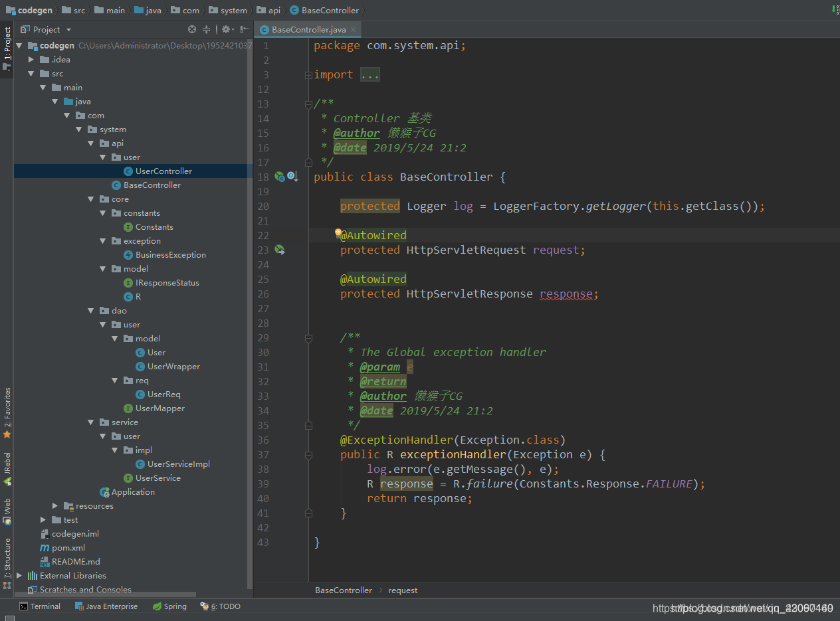Collapse the service package
840x621 pixels.
pyautogui.click(x=90, y=422)
